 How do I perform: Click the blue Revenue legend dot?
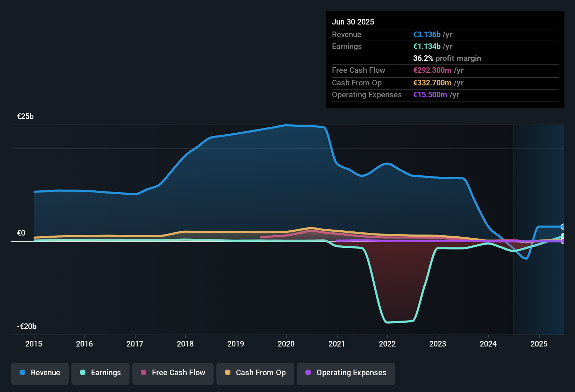pos(22,373)
